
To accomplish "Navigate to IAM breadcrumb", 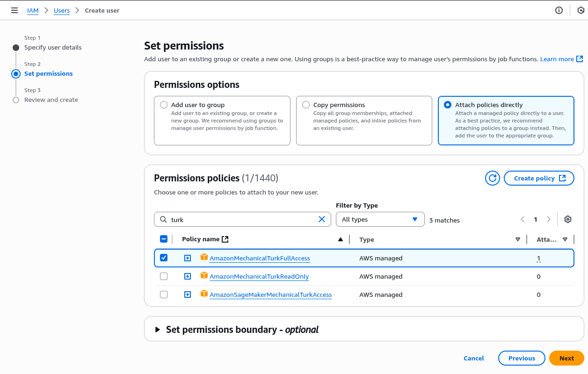I will 33,10.
